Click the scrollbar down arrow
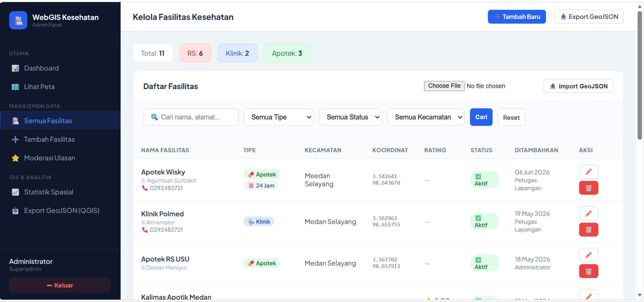644x302 pixels. click(640, 295)
